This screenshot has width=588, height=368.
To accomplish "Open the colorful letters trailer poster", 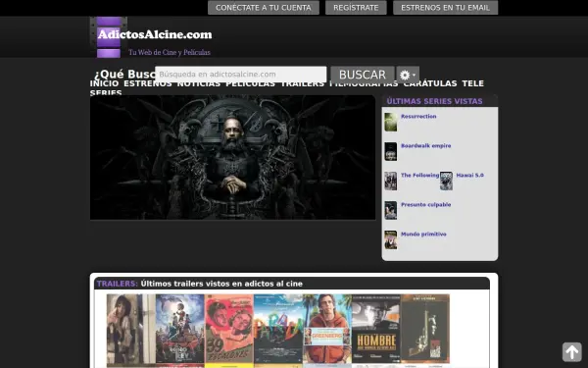I will pos(278,330).
